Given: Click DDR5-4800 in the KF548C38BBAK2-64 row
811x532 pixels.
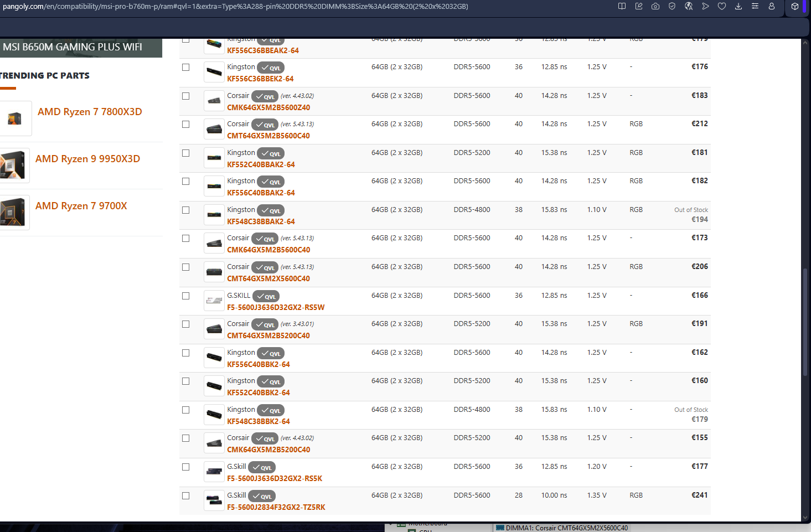Looking at the screenshot, I should pos(472,210).
